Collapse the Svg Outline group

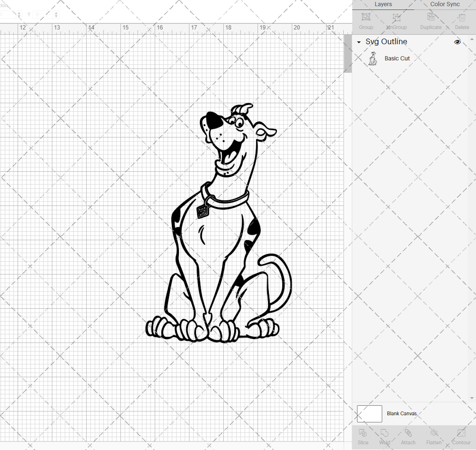358,42
